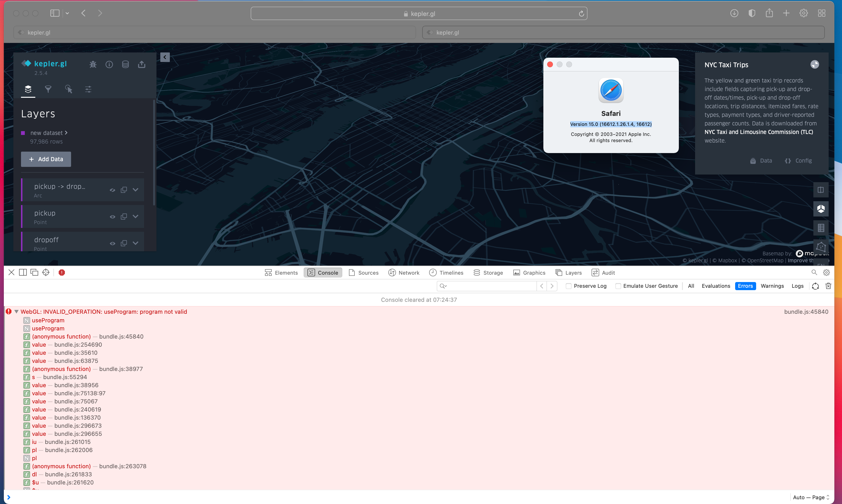Collapse the WebGL error stack trace
The height and width of the screenshot is (504, 842).
16,311
